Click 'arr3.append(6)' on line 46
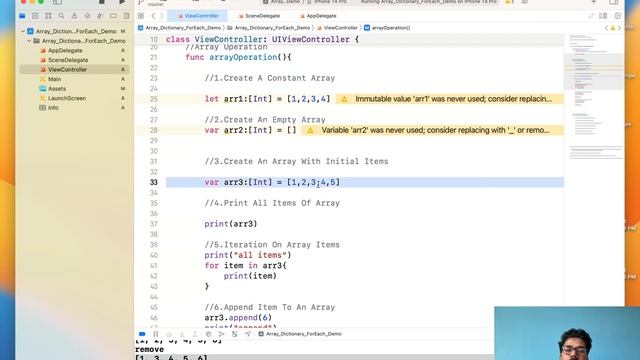Viewport: 640px width, 360px height. [238, 318]
